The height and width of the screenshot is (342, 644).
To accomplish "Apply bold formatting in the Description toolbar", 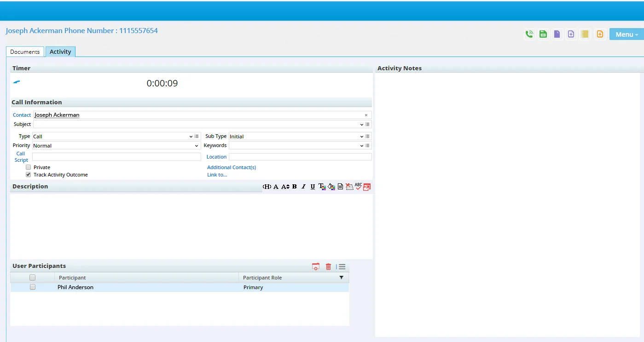I will tap(294, 187).
